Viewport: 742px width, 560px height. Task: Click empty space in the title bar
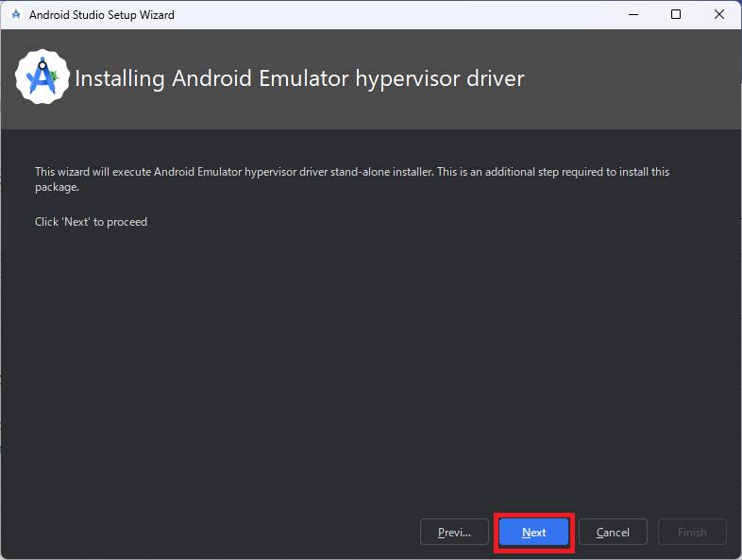click(x=378, y=15)
